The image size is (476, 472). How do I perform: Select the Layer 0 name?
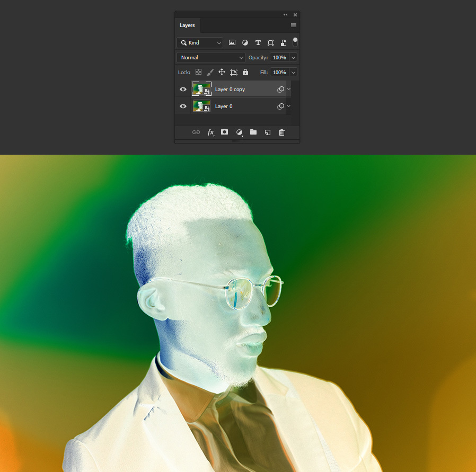tap(224, 106)
